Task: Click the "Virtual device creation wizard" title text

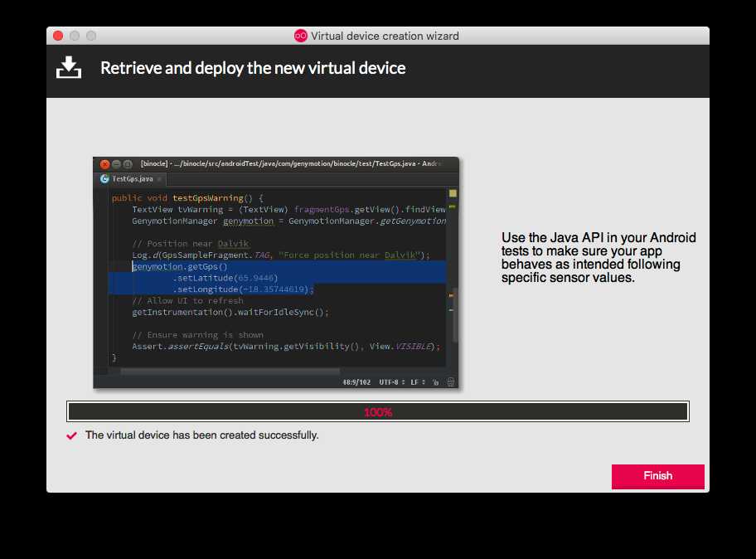Action: coord(385,36)
